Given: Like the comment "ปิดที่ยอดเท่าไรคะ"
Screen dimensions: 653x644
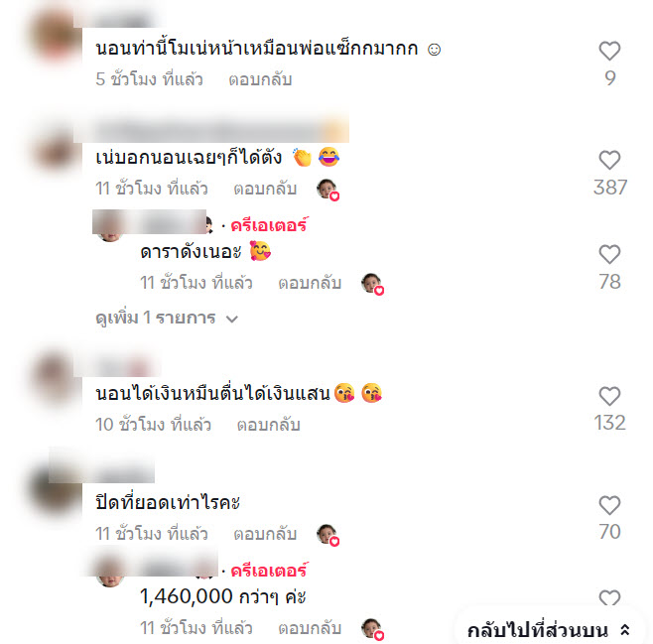Looking at the screenshot, I should 609,505.
